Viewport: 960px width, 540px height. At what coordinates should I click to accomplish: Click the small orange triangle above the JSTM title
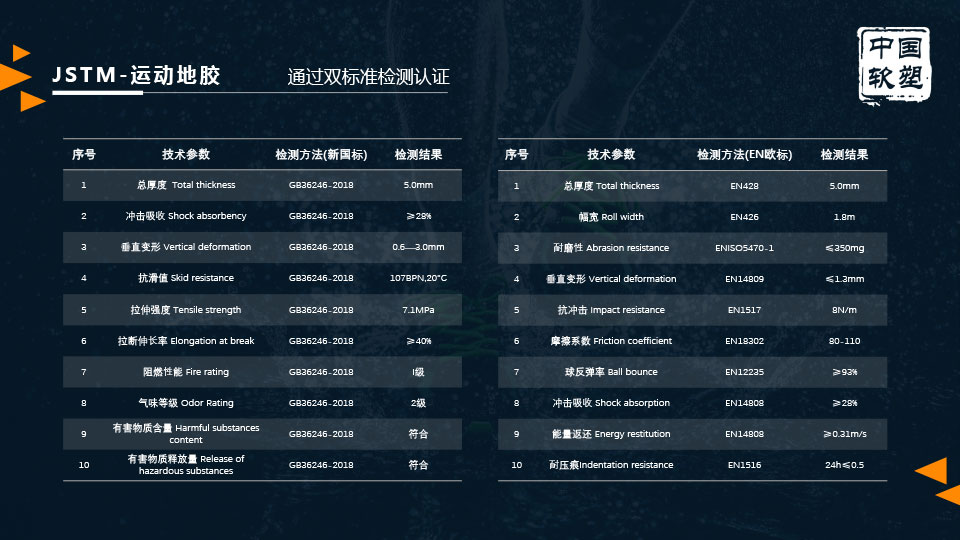[21, 52]
